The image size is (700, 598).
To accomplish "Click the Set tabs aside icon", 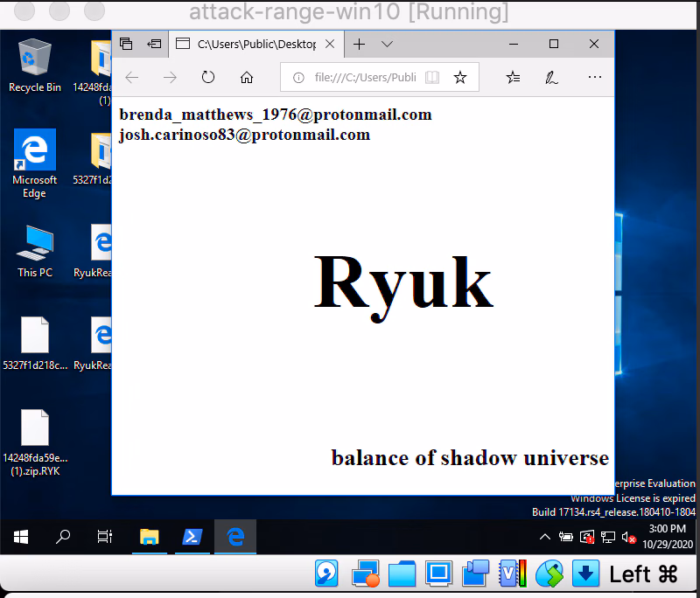I will click(154, 44).
